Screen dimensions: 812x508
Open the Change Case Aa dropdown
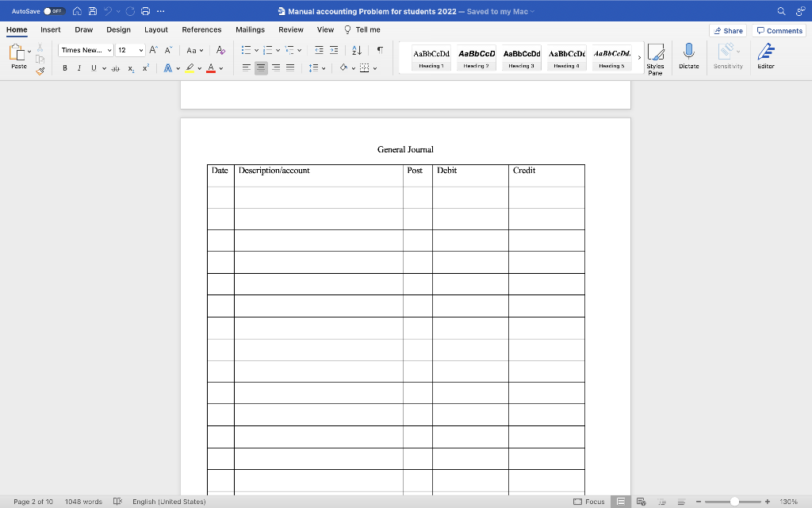click(x=195, y=50)
